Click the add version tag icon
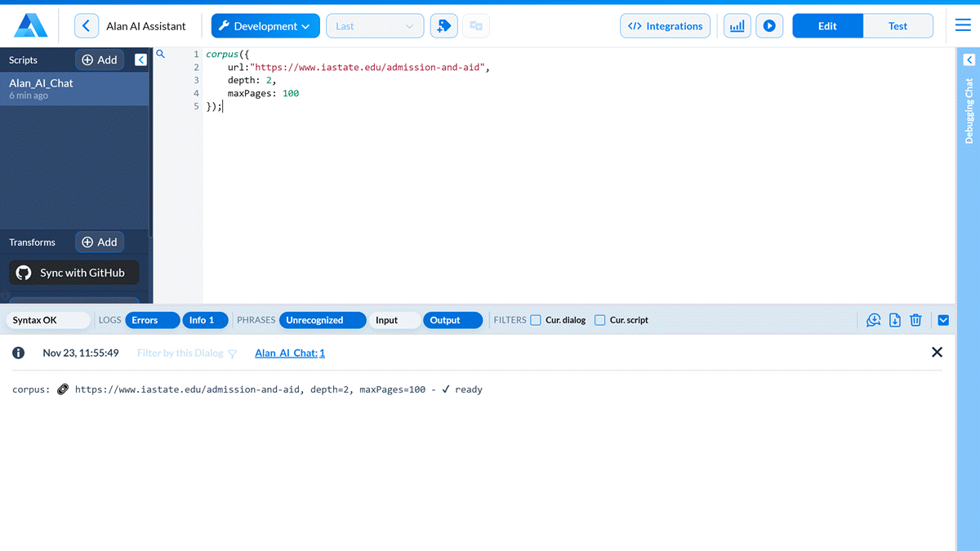The width and height of the screenshot is (980, 551). coord(443,26)
